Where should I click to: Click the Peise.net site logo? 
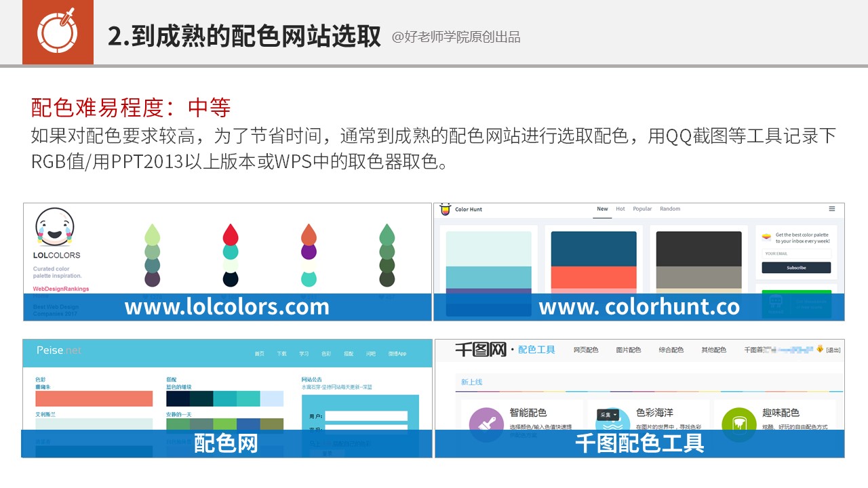58,350
